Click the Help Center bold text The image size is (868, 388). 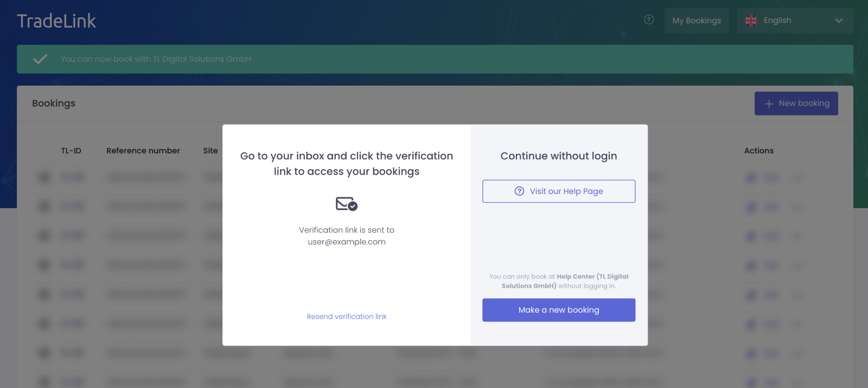(576, 276)
